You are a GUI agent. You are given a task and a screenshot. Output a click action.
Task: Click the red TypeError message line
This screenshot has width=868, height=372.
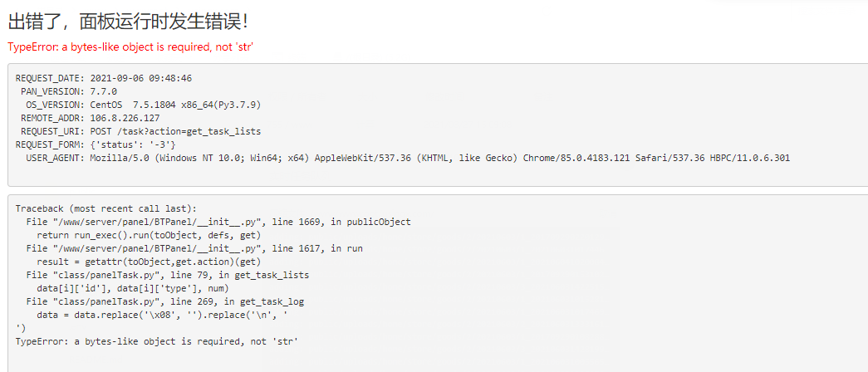click(130, 47)
